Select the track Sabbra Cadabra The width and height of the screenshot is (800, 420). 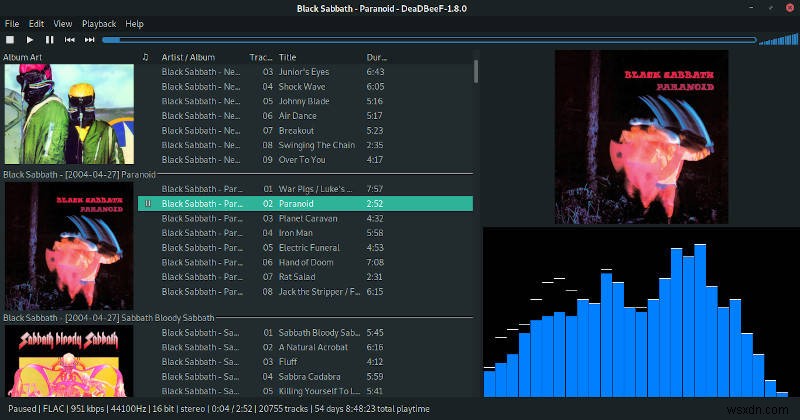[305, 377]
